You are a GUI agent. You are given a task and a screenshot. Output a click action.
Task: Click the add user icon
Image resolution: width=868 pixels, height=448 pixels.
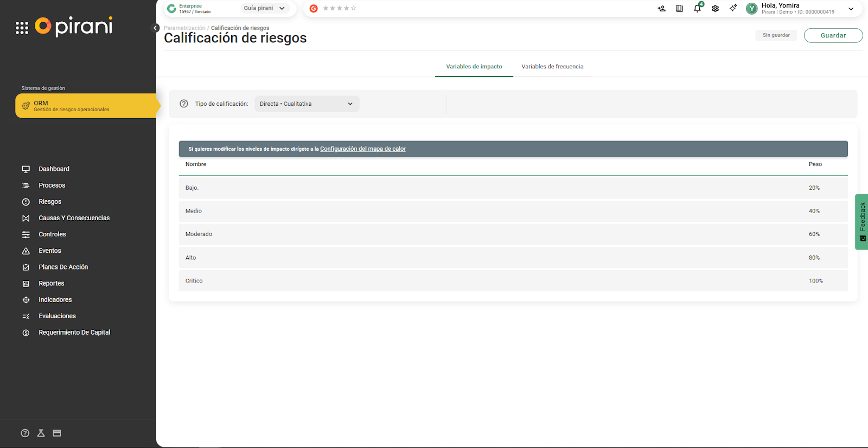point(661,9)
